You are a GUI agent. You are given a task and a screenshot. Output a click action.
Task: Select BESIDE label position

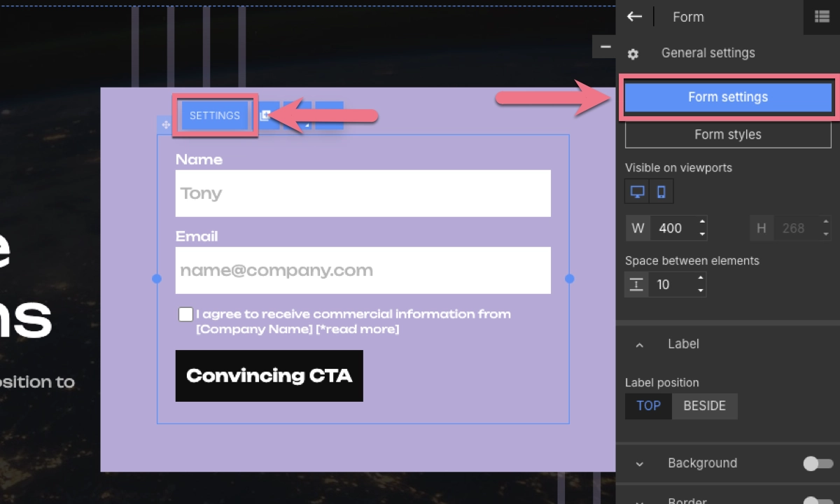point(704,406)
